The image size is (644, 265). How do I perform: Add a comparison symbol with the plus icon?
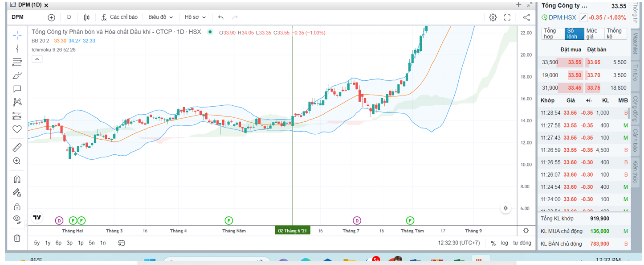coord(51,17)
